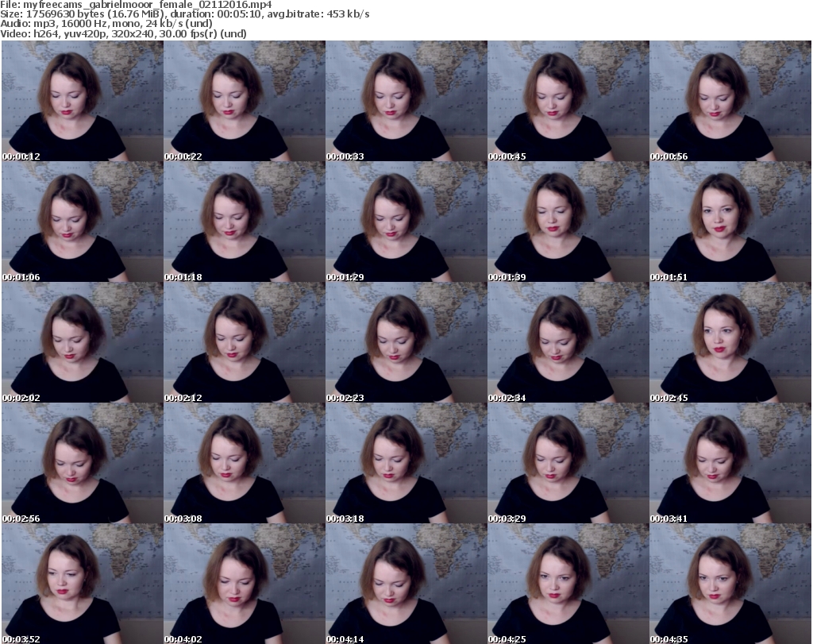
Task: Click the 00:02:23 thumbnail
Action: (406, 342)
